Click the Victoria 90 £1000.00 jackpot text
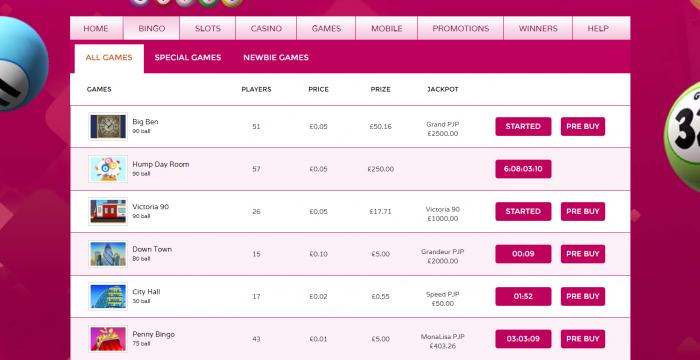Screen dimensions: 700x360 [442, 213]
